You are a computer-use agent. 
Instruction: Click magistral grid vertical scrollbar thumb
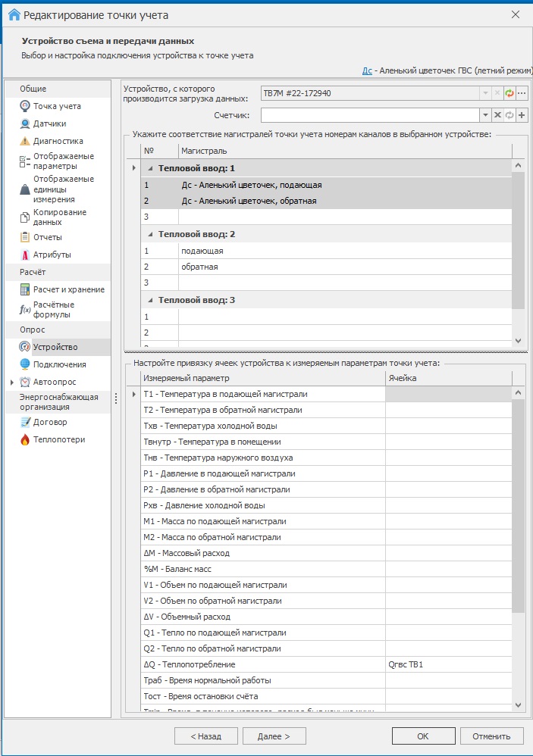click(x=518, y=240)
